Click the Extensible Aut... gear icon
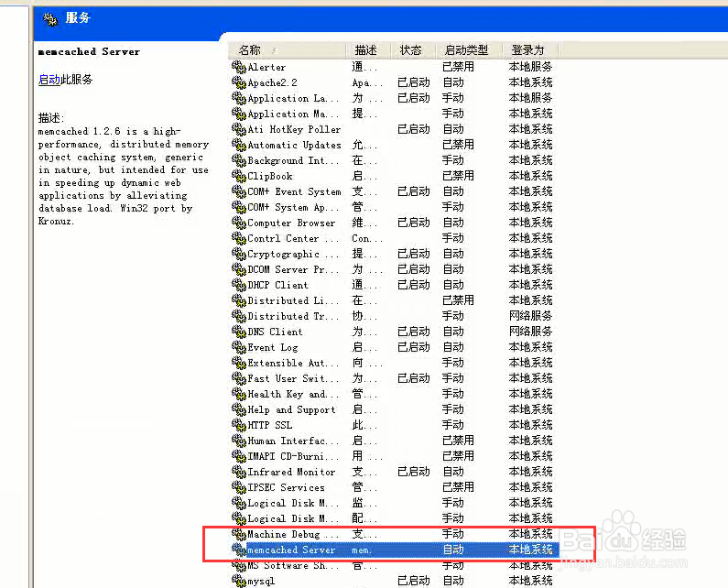728x588 pixels. [x=239, y=363]
